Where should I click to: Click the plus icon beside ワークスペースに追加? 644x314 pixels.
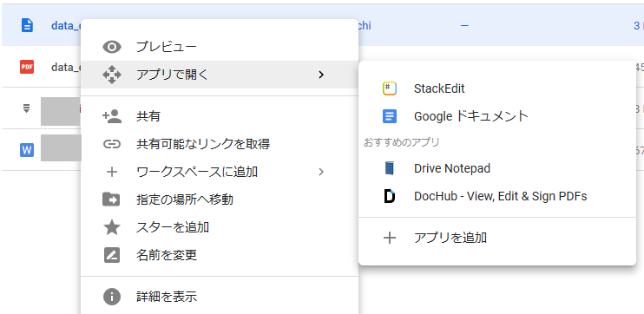point(112,172)
